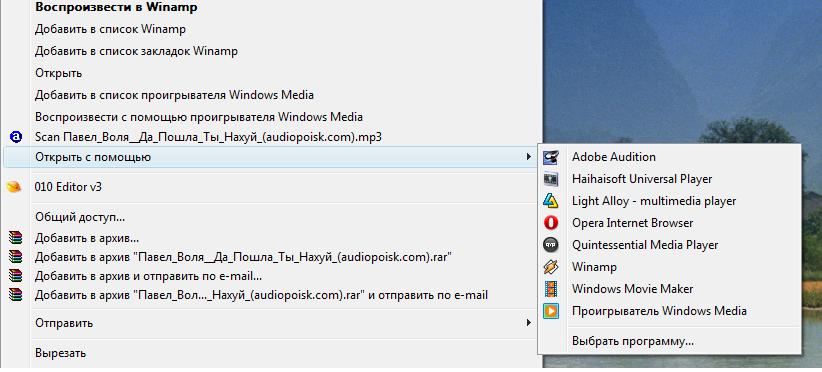Click the Quintessential Media Player icon

click(551, 245)
